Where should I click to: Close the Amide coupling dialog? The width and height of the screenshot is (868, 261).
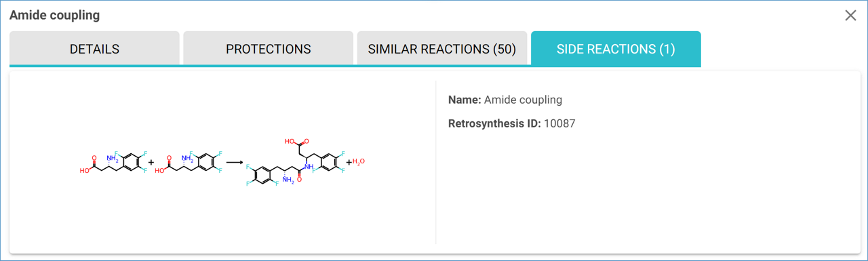850,16
